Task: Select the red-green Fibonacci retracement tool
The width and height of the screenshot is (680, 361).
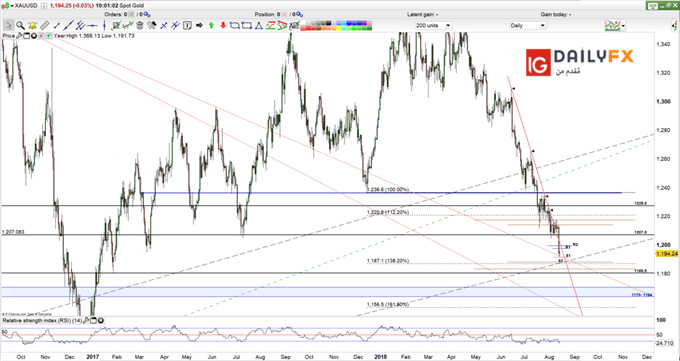Action: point(271,26)
